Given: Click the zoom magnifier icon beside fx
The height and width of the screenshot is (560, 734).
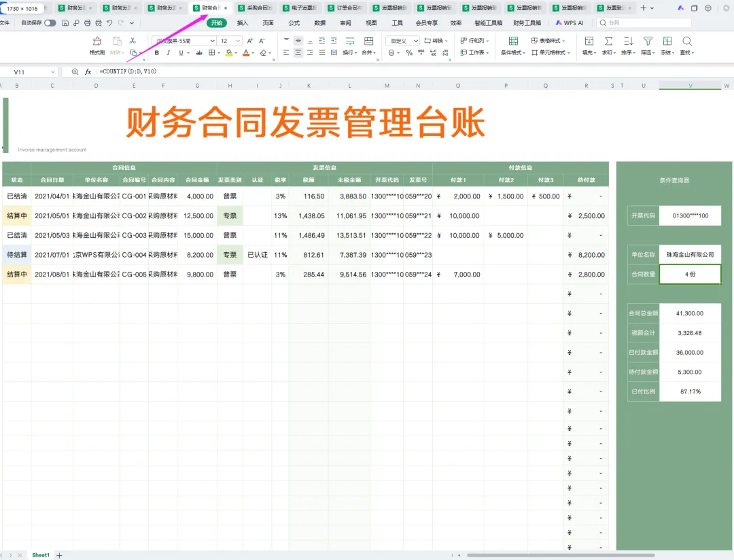Looking at the screenshot, I should point(75,71).
